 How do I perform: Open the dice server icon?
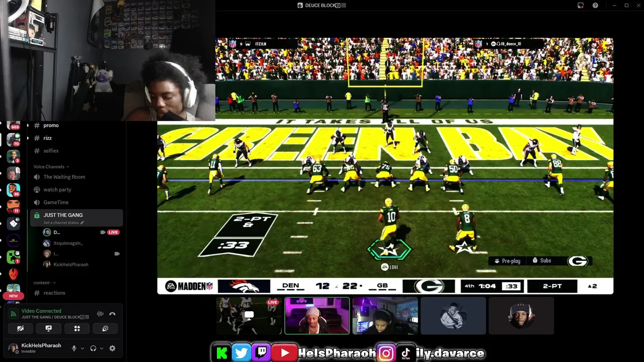pyautogui.click(x=14, y=224)
